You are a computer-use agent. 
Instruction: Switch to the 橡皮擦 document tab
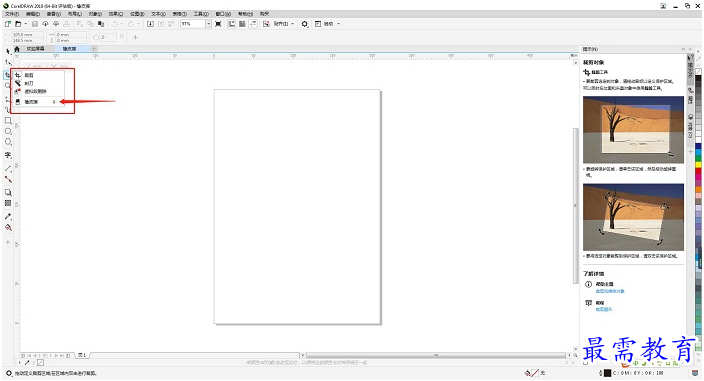point(69,48)
